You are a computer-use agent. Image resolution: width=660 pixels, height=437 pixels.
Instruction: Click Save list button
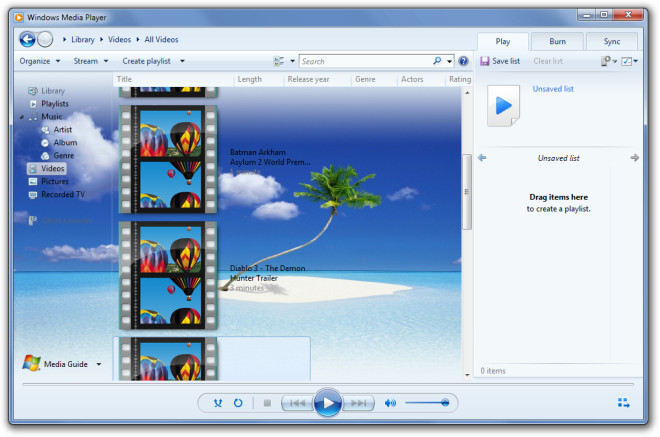coord(500,61)
